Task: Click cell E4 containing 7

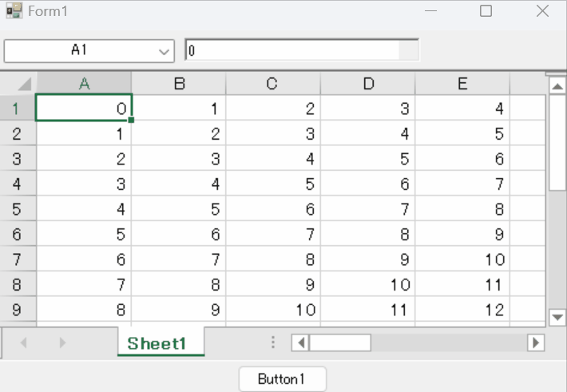Action: tap(463, 184)
